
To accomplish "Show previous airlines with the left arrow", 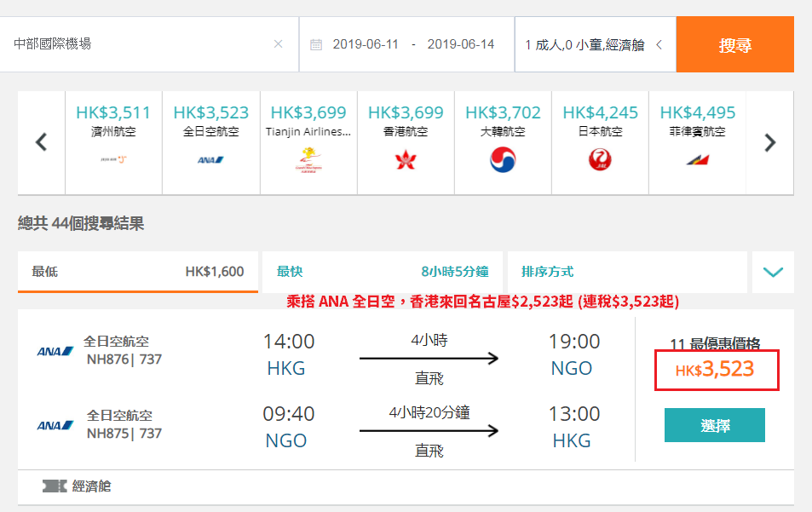I will pos(42,142).
